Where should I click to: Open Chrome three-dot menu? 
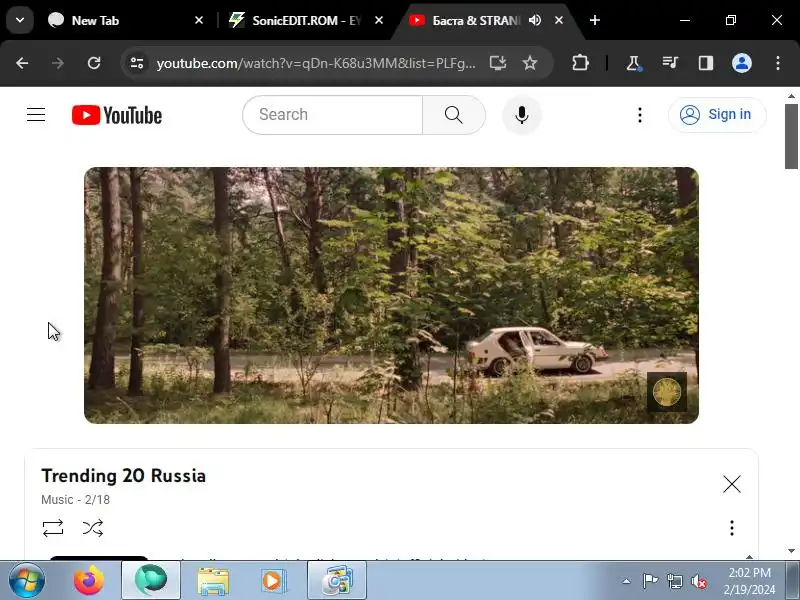[778, 63]
